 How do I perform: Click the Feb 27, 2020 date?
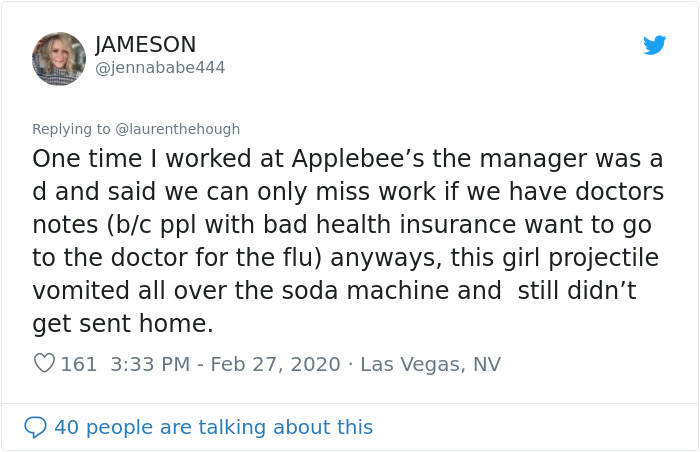270,364
